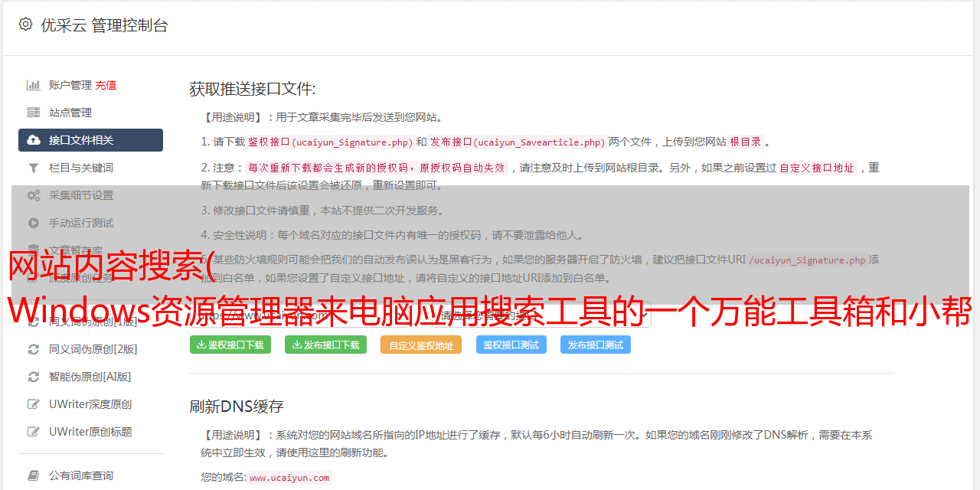Click the /ucaiyun_Signature.php URI code text
The width and height of the screenshot is (980, 490).
[x=807, y=260]
